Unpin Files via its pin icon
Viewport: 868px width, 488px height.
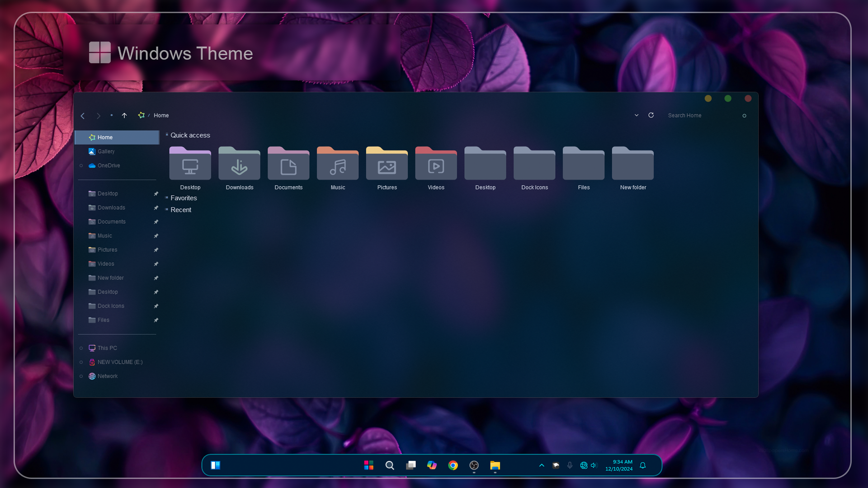(156, 319)
